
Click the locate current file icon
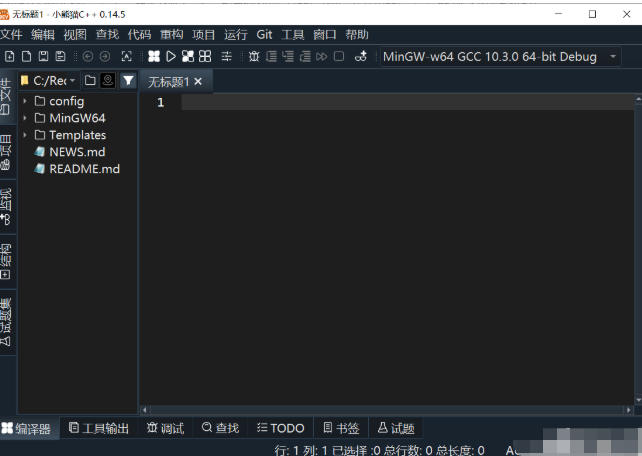[x=108, y=80]
